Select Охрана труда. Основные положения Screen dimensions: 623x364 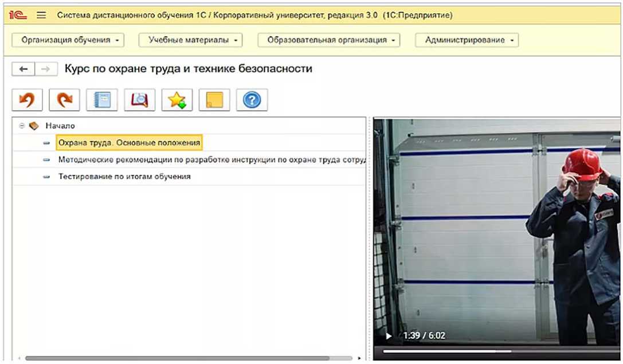click(x=129, y=143)
